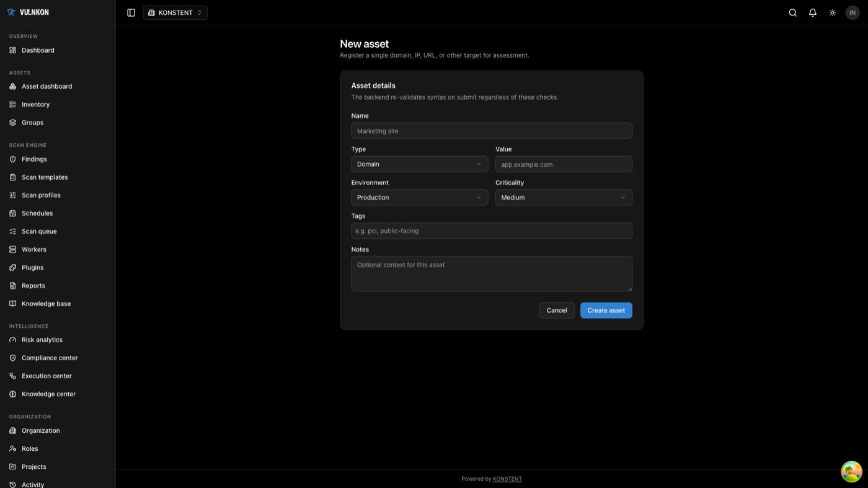
Task: Click the Plugins puzzle icon
Action: click(x=12, y=267)
